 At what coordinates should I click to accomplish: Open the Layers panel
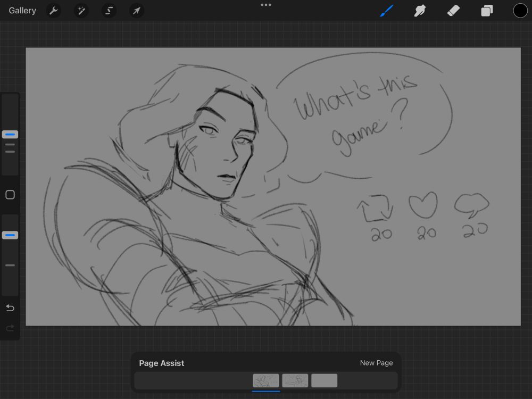pyautogui.click(x=487, y=11)
